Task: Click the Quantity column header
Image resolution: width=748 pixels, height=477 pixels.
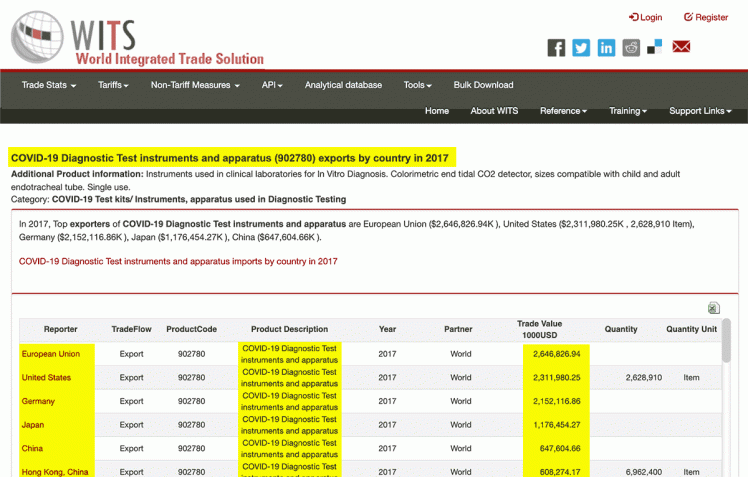Action: 621,329
